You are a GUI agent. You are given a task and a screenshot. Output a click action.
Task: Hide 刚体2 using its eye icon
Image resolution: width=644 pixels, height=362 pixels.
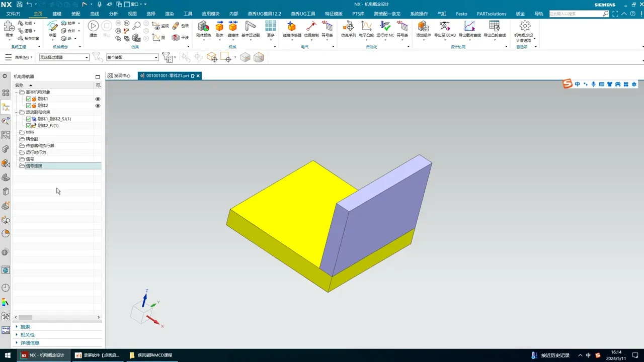pos(98,106)
